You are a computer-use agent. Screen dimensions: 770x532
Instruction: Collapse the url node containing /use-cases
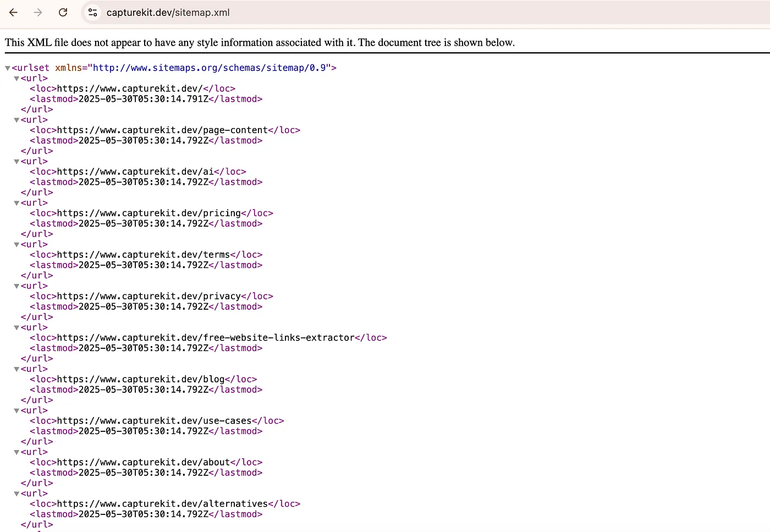16,411
